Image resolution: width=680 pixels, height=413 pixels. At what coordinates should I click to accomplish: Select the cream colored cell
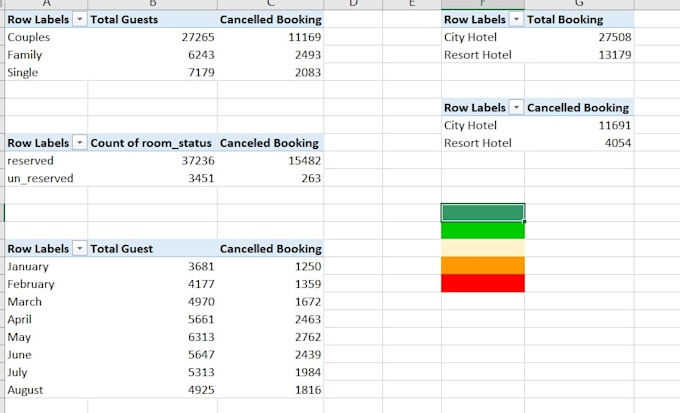click(x=482, y=248)
